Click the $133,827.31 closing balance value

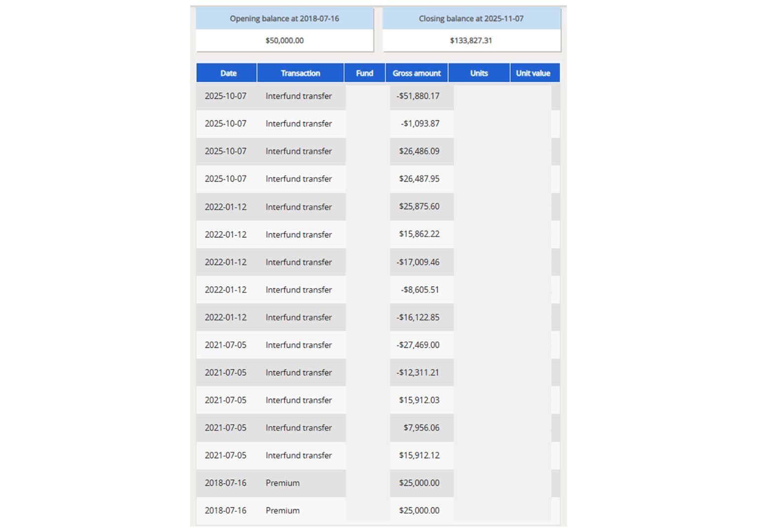471,40
